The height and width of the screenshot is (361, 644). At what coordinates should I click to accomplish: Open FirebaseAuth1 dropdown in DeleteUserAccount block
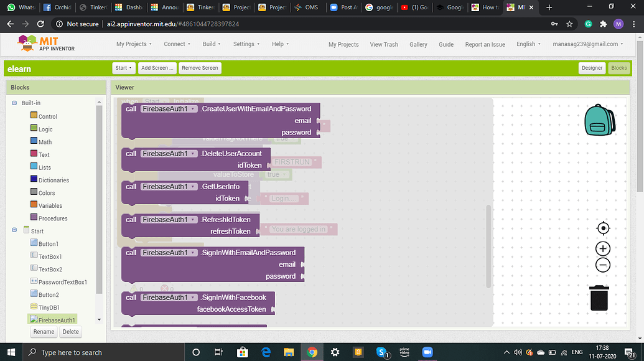pyautogui.click(x=168, y=154)
